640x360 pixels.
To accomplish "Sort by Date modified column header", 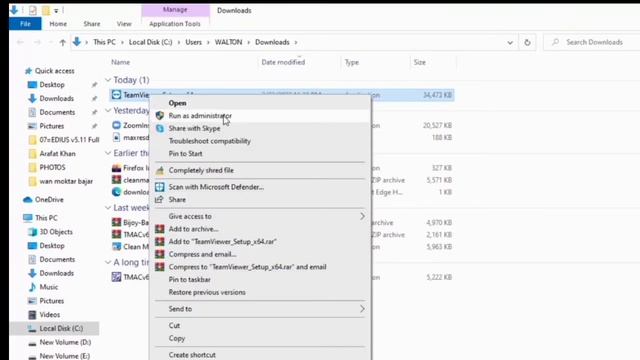I will 283,62.
